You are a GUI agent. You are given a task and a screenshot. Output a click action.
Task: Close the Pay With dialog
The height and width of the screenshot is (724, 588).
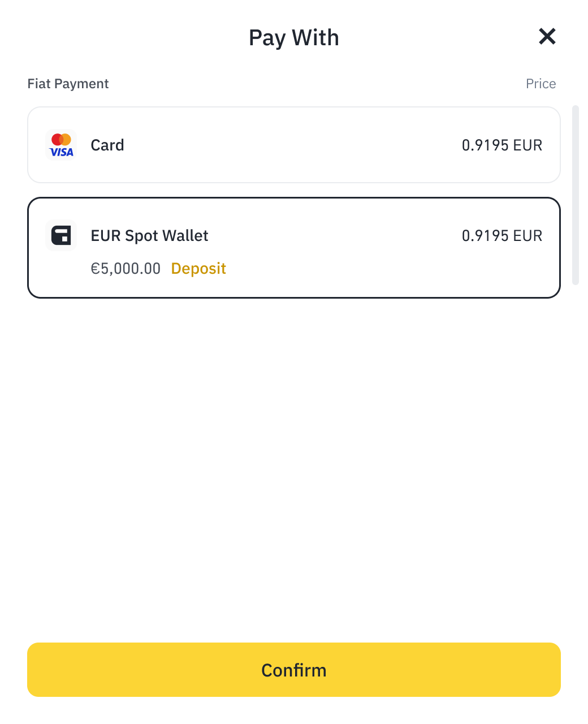(x=547, y=37)
